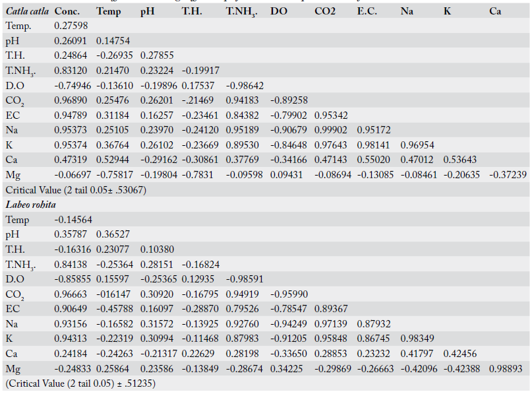Image resolution: width=532 pixels, height=394 pixels.
Task: Click value 0.84138
Action: (x=71, y=265)
